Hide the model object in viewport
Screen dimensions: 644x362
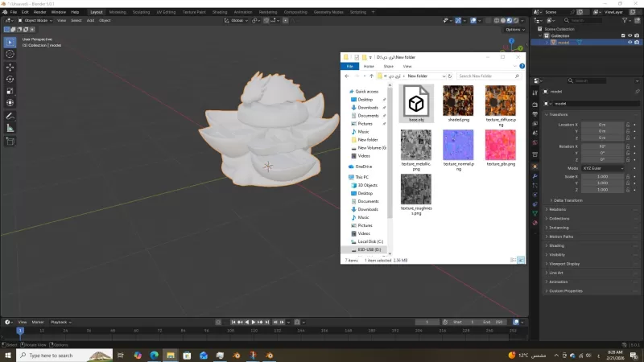(630, 43)
